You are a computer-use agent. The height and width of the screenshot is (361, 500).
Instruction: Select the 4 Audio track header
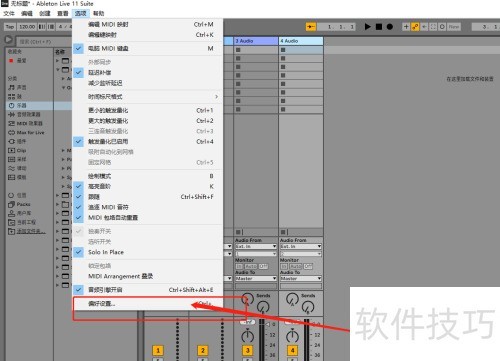click(x=301, y=41)
